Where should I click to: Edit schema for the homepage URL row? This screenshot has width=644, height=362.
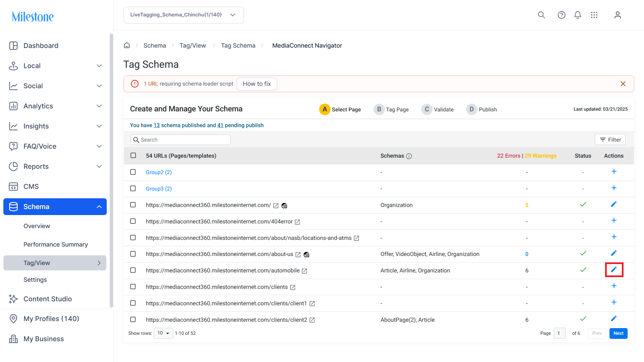point(614,204)
